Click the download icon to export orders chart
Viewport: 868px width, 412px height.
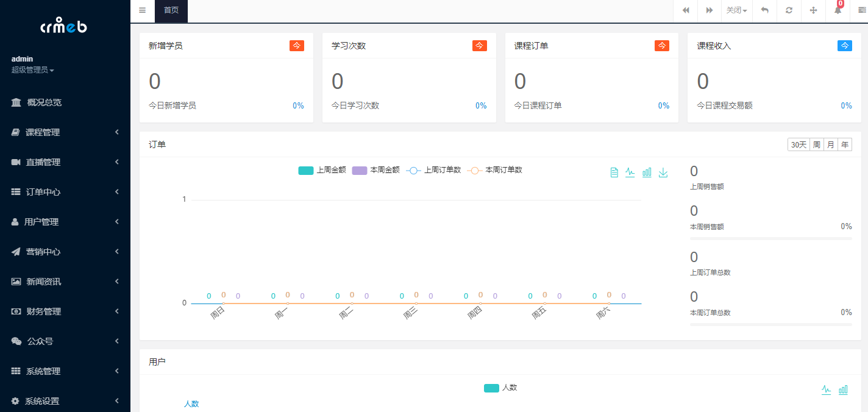663,172
